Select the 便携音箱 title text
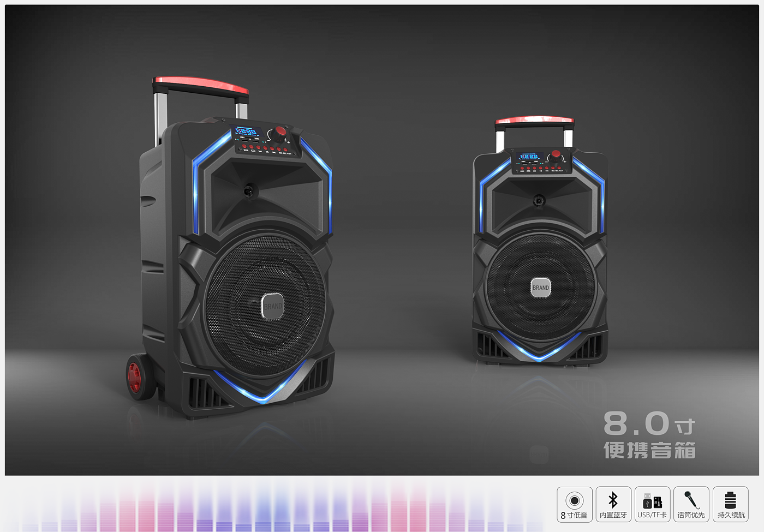764x532 pixels. [x=649, y=450]
